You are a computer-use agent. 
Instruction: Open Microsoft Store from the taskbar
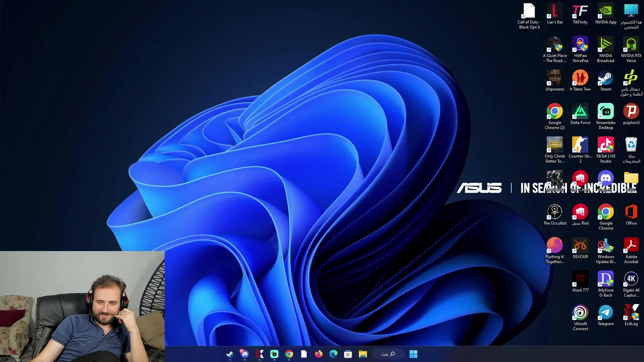pyautogui.click(x=348, y=354)
